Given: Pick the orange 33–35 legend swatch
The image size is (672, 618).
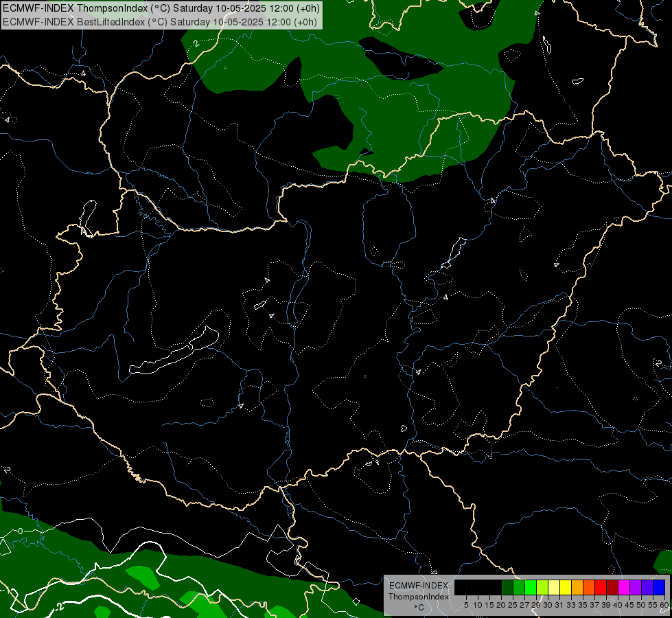Looking at the screenshot, I should [577, 587].
